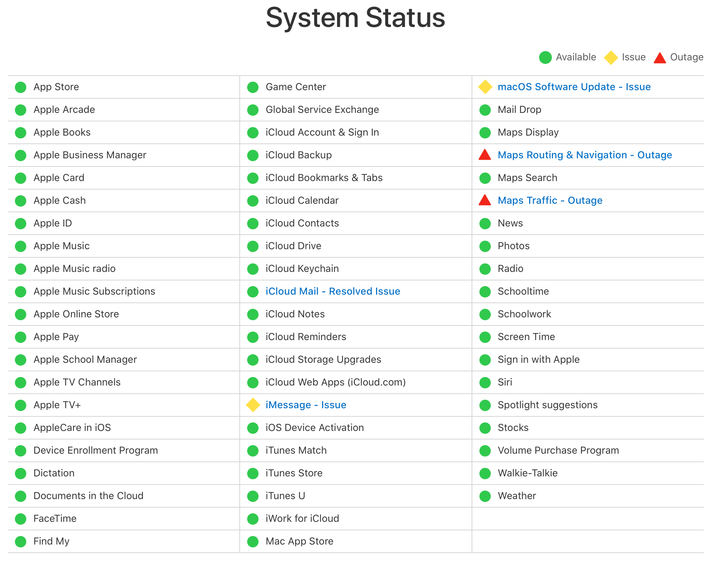Screen dimensions: 728x563
Task: Click red triangle icon beside Maps Routing & Navigation
Action: (485, 155)
